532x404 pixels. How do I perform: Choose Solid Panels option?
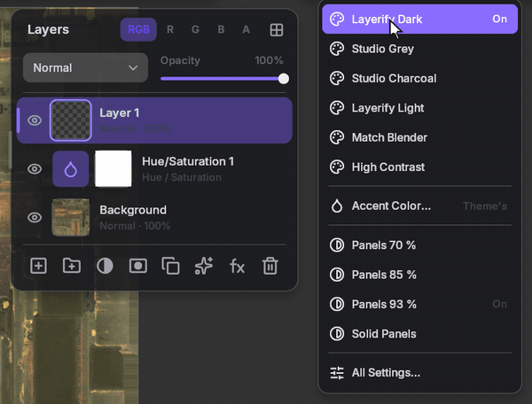pos(420,334)
